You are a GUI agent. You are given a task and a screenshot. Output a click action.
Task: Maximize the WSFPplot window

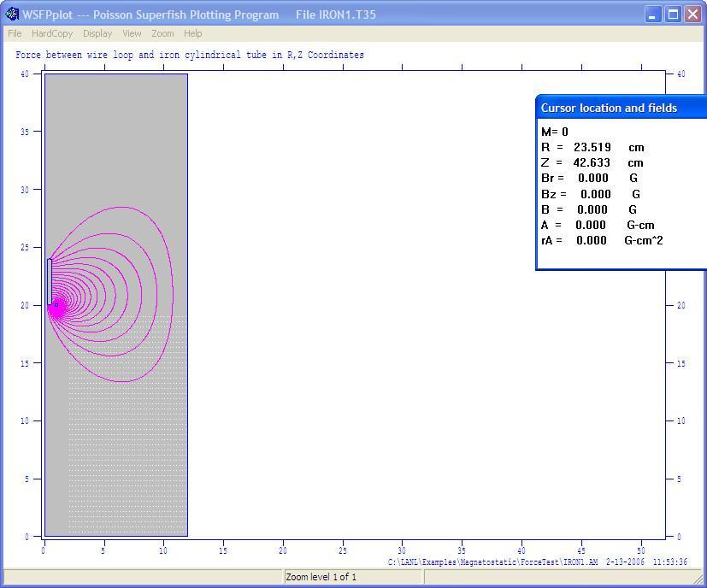point(673,15)
